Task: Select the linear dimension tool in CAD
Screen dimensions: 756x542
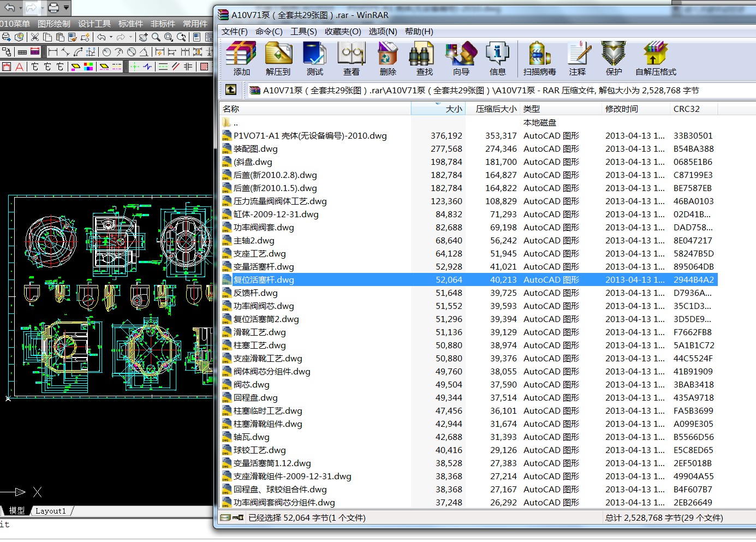Action: [53, 52]
